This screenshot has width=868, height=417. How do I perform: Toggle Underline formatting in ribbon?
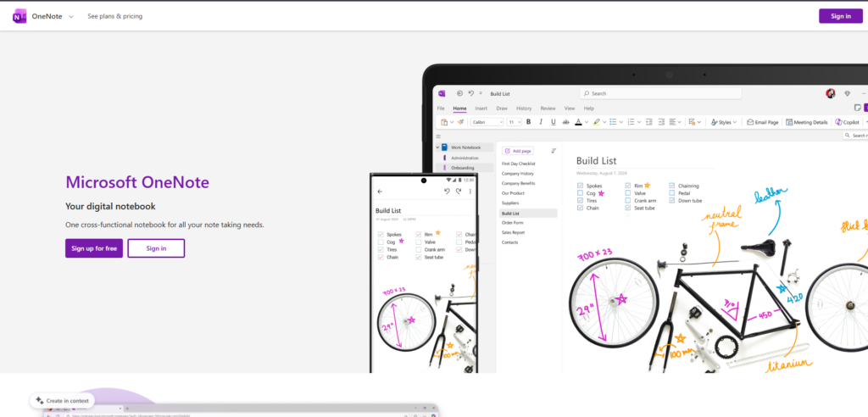coord(553,122)
